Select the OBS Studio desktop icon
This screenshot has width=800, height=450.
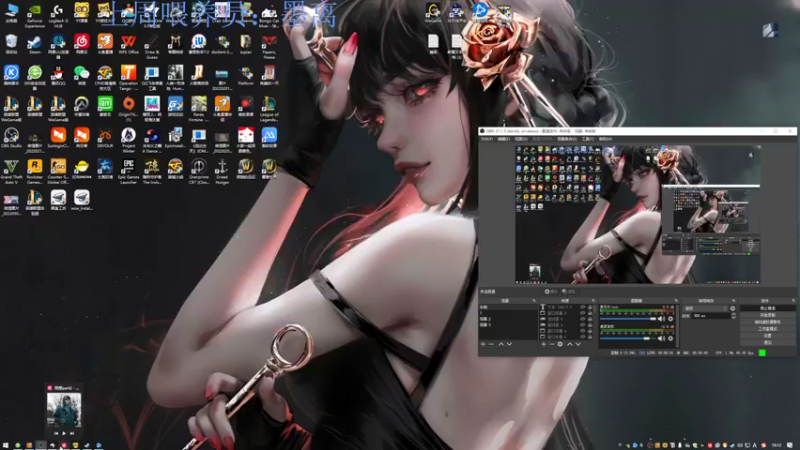[x=11, y=138]
